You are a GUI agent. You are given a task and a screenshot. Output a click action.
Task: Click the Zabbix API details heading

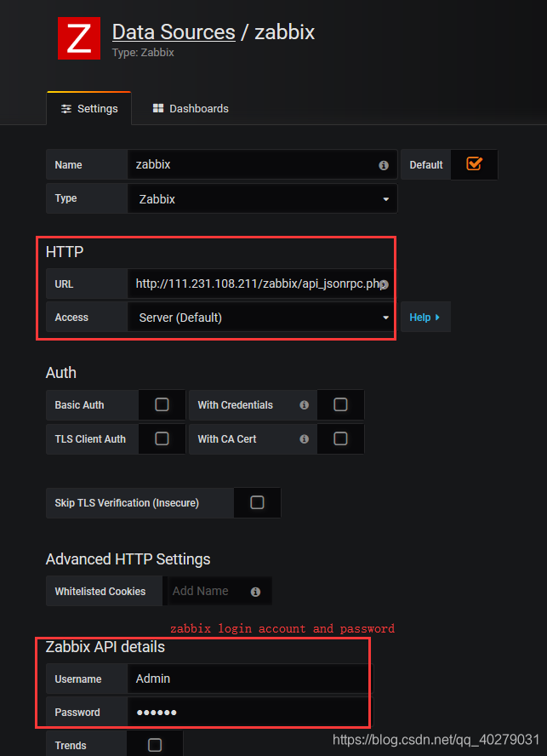105,647
